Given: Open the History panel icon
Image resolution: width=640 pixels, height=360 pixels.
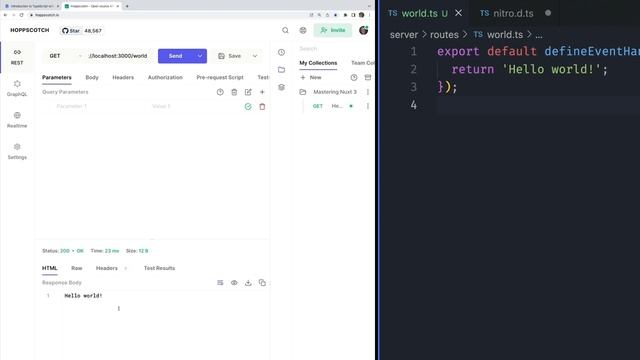Looking at the screenshot, I should (281, 52).
